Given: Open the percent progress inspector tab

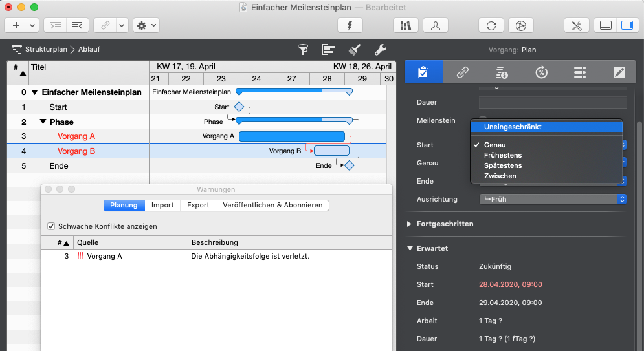Looking at the screenshot, I should (x=541, y=72).
